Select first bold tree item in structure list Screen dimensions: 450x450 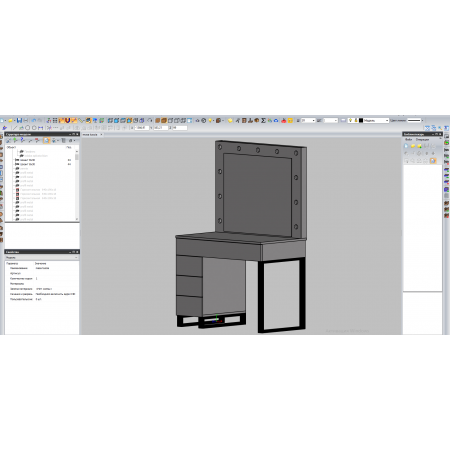click(x=27, y=160)
